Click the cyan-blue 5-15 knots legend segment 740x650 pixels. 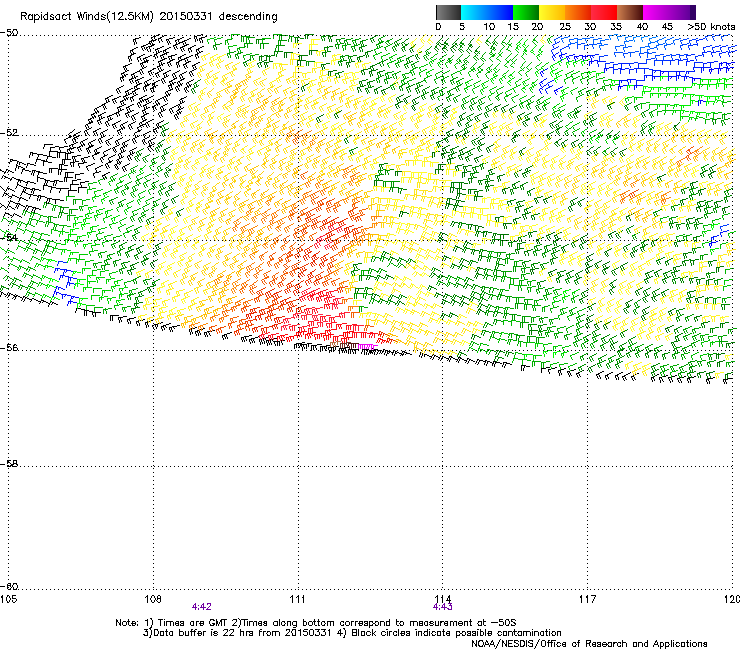[x=487, y=12]
